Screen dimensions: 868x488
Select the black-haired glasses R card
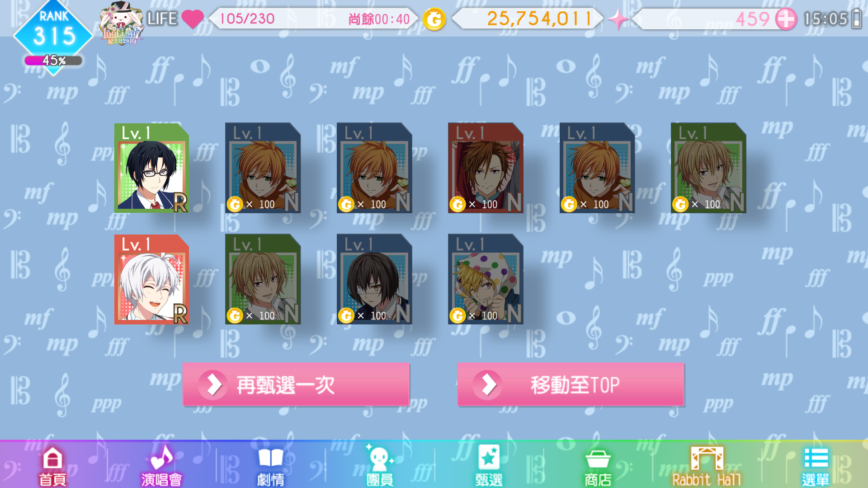[151, 168]
